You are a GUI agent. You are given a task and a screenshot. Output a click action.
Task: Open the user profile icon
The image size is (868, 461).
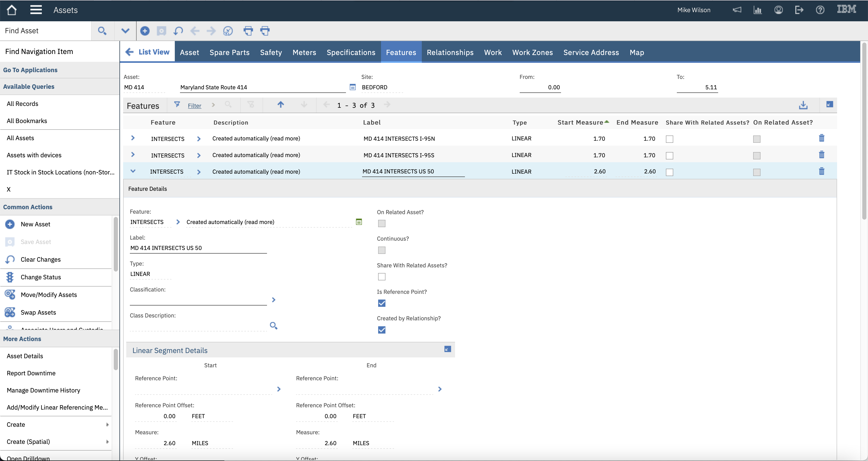[778, 10]
